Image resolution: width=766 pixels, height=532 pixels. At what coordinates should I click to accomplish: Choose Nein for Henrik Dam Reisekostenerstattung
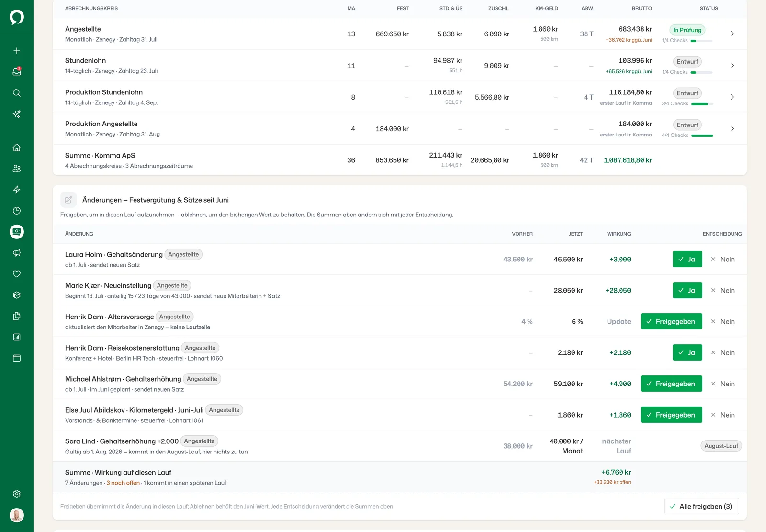click(x=723, y=352)
